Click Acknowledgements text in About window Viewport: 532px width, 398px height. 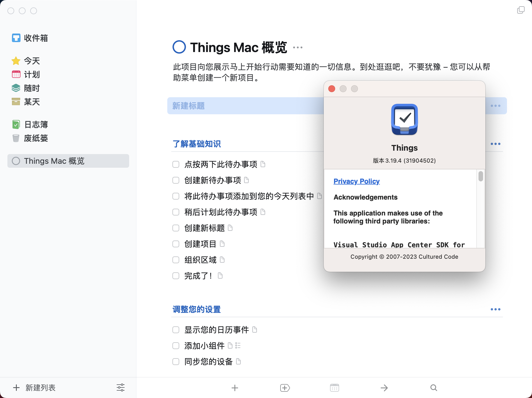(366, 197)
